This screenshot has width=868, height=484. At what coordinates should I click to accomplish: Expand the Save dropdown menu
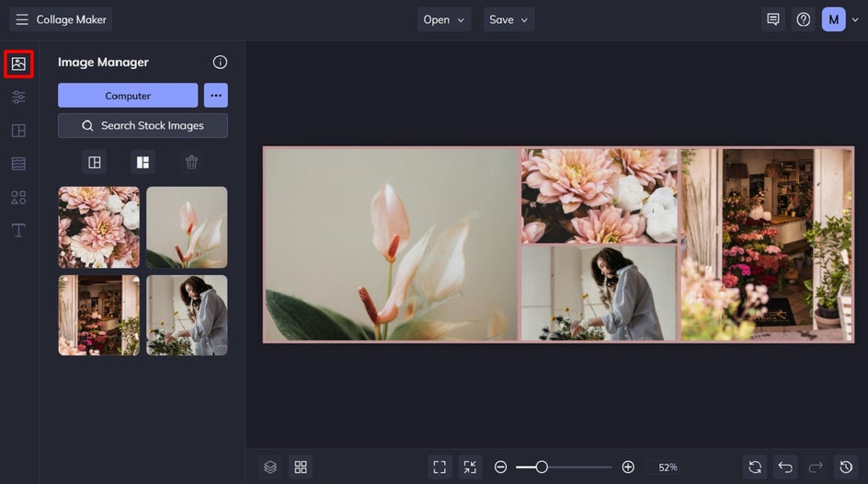[x=508, y=19]
